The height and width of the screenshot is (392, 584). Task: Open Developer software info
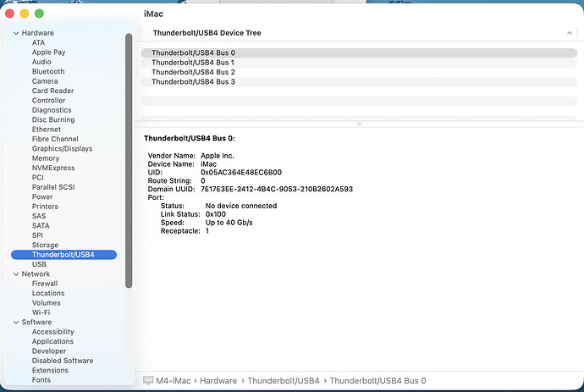click(49, 351)
